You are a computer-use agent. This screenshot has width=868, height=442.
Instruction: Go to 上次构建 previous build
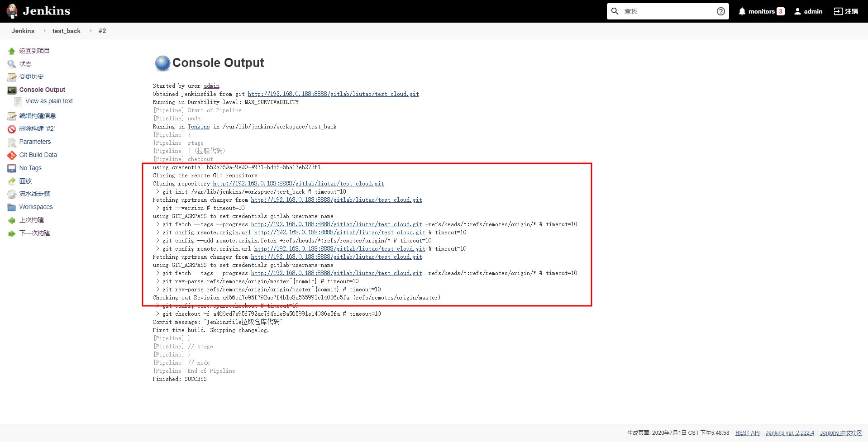pos(32,220)
